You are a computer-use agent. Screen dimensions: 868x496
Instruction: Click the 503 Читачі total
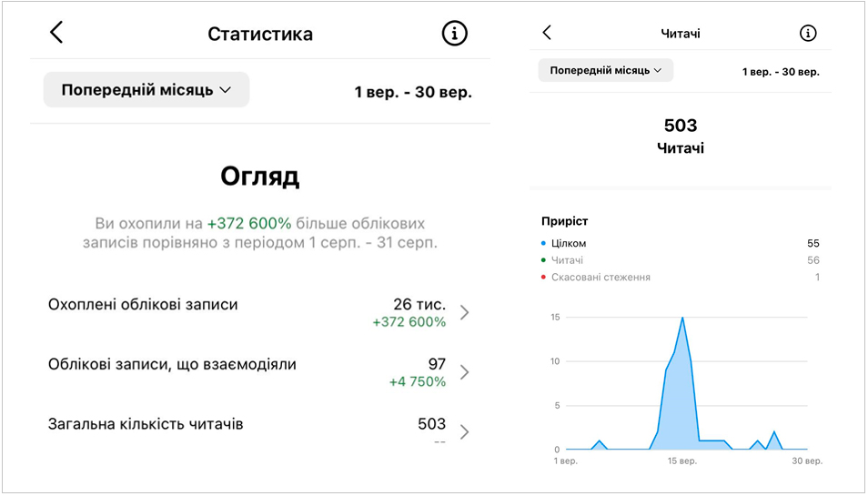pyautogui.click(x=681, y=135)
